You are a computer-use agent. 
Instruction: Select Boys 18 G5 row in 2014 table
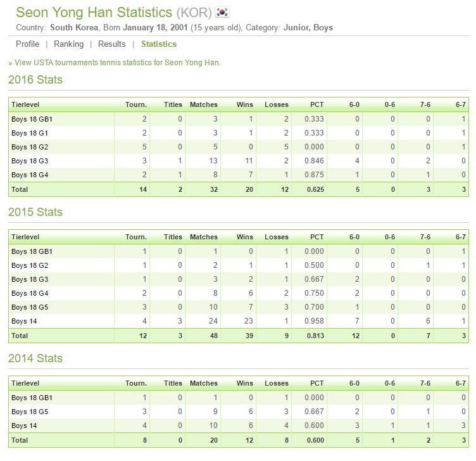tap(239, 412)
